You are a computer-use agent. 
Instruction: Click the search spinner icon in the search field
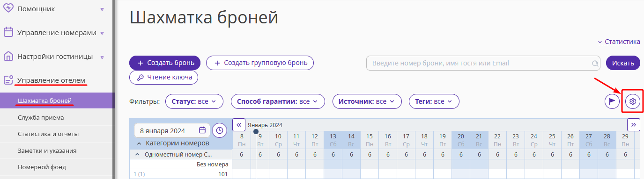(x=595, y=63)
